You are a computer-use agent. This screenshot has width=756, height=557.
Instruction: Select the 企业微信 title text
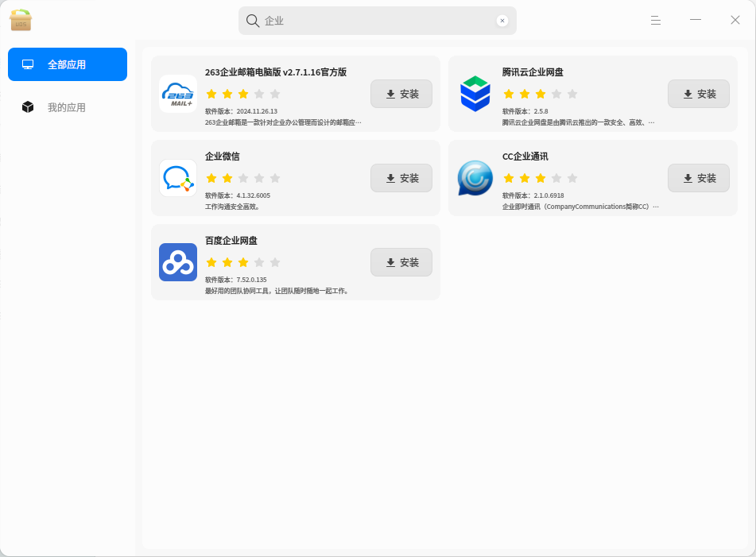(223, 157)
